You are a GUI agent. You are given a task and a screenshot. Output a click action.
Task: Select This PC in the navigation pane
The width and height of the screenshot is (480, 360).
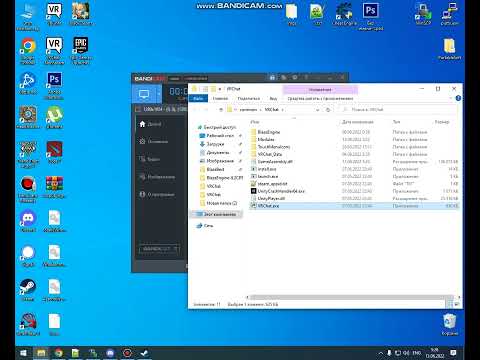click(x=217, y=214)
